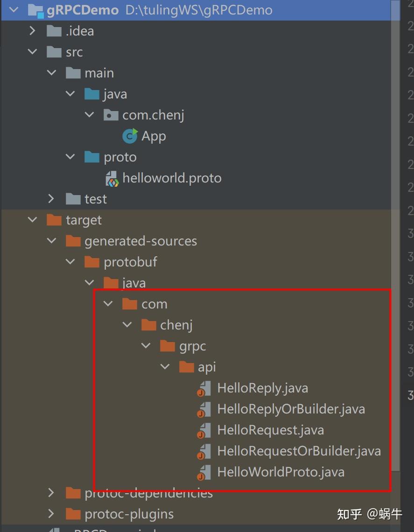Click the App class icon
Viewport: 414px width, 532px height.
click(130, 136)
